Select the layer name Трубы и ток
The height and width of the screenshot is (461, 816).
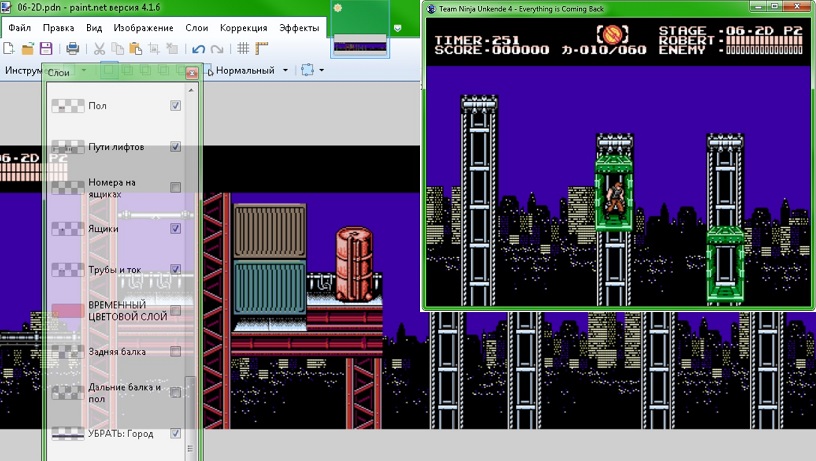click(x=114, y=270)
